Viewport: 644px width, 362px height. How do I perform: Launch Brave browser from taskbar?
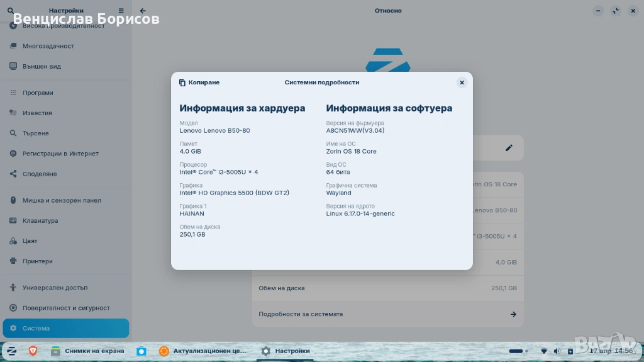coord(33,351)
